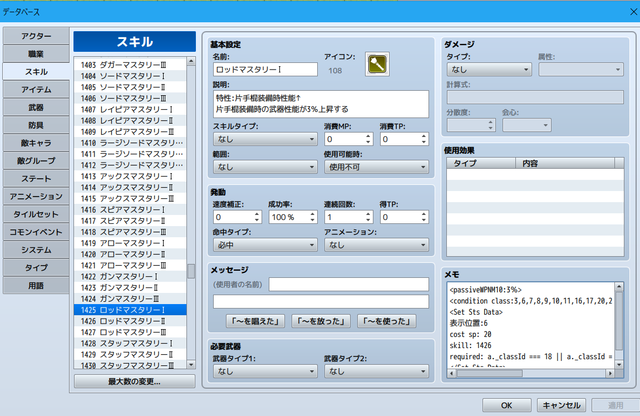Expand the 範囲 dropdown
Image resolution: width=640 pixels, height=416 pixels.
(x=265, y=167)
